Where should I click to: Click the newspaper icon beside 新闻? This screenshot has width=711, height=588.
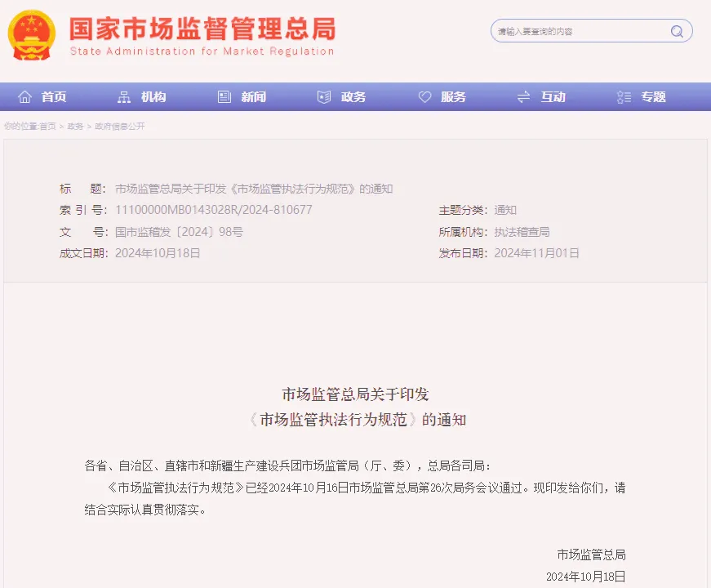click(x=224, y=96)
